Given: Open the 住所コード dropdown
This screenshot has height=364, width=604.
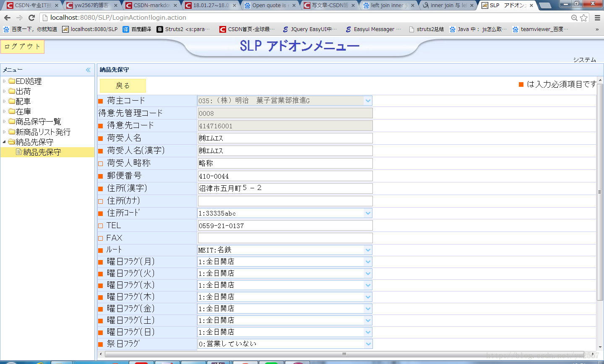Looking at the screenshot, I should coord(368,213).
